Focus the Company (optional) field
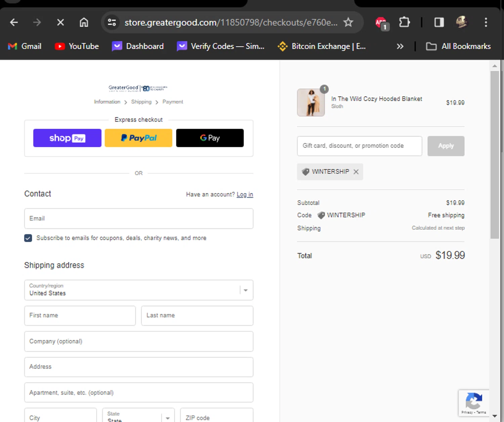504x422 pixels. pyautogui.click(x=138, y=341)
